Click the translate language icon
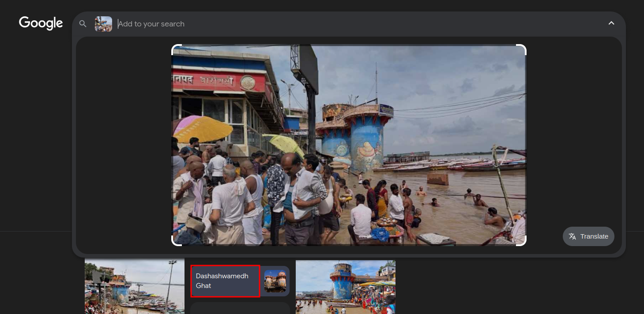Image resolution: width=644 pixels, height=314 pixels. click(572, 236)
